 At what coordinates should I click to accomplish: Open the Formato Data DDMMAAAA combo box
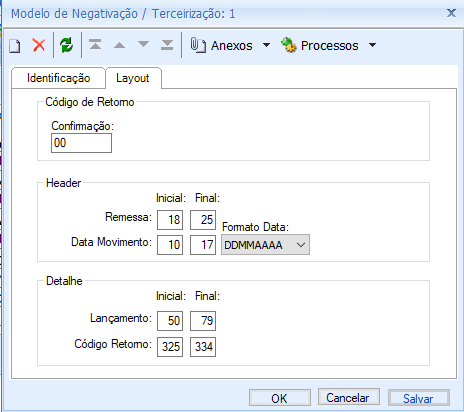(265, 245)
